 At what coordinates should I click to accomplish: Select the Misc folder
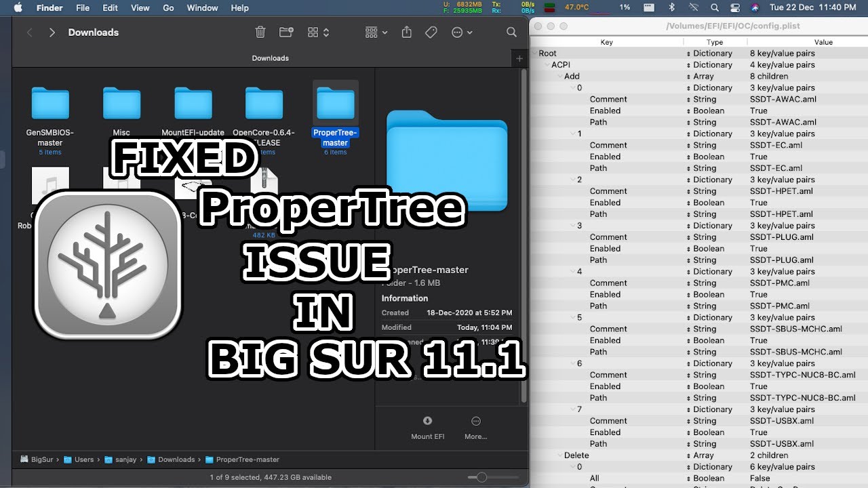coord(121,112)
